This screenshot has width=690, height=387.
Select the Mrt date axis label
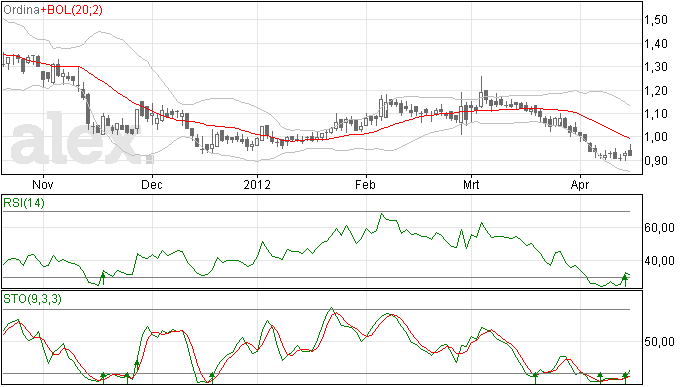point(471,184)
